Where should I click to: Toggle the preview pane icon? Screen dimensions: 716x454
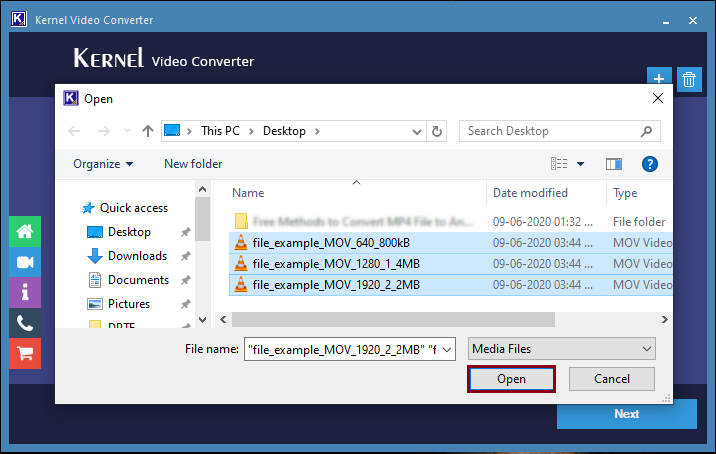pyautogui.click(x=614, y=164)
